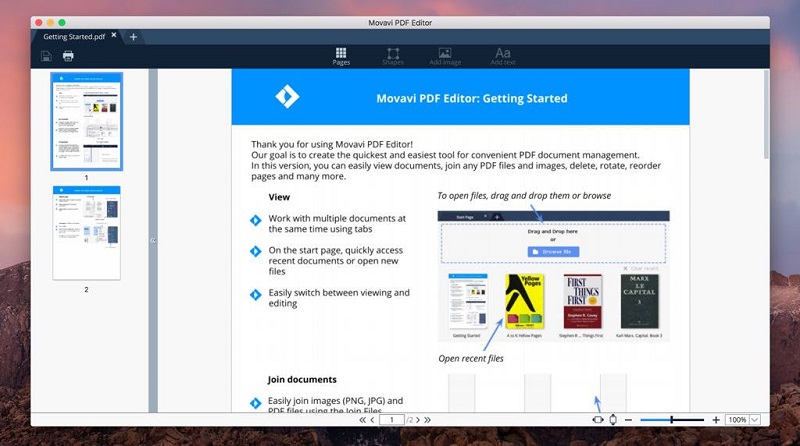This screenshot has height=446, width=800.
Task: Click the Save file icon
Action: pyautogui.click(x=47, y=56)
